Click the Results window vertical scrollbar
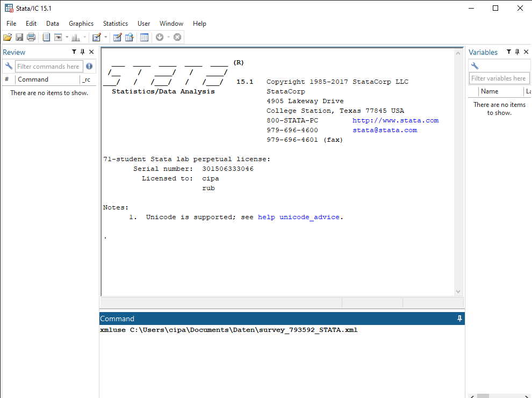 point(458,172)
